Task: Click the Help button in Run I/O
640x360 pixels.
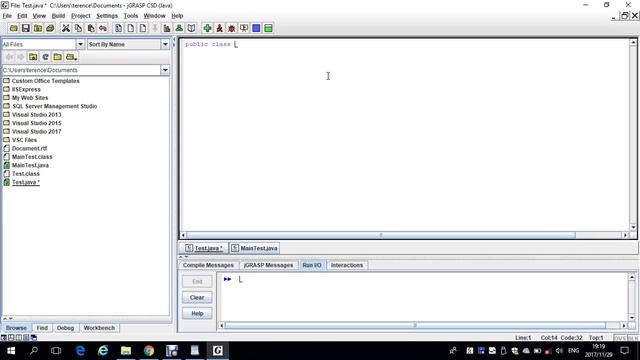Action: (197, 313)
